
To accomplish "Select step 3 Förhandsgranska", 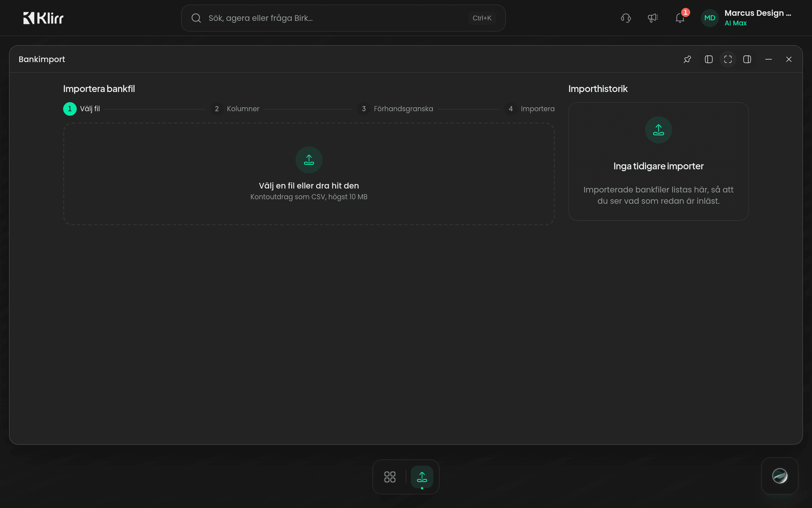I will pos(395,109).
